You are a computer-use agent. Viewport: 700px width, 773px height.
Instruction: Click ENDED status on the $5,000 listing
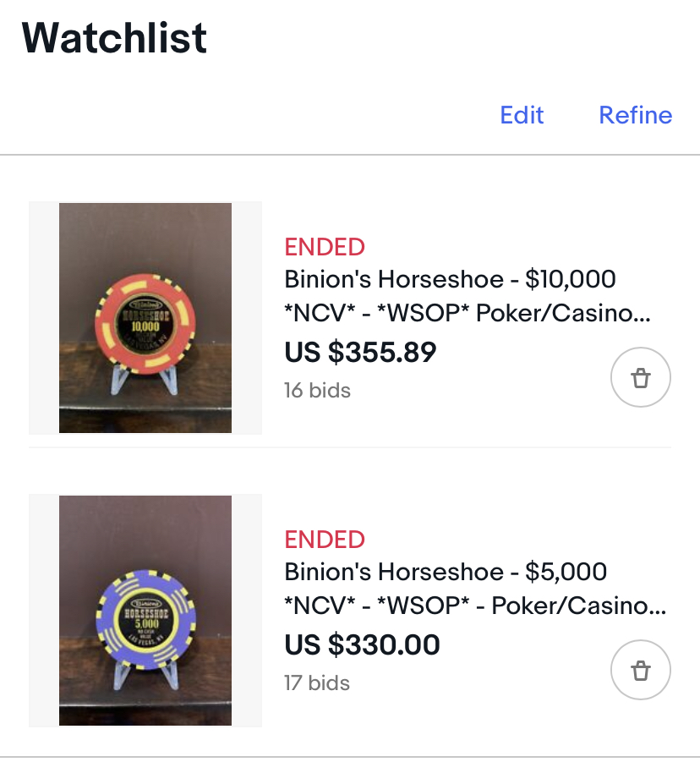[325, 540]
